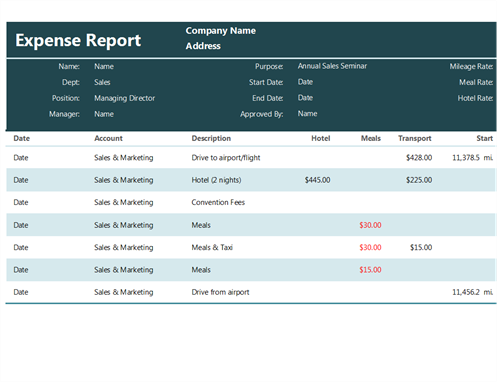This screenshot has height=382, width=498.
Task: Select the $15.00 transport cell
Action: tap(421, 247)
